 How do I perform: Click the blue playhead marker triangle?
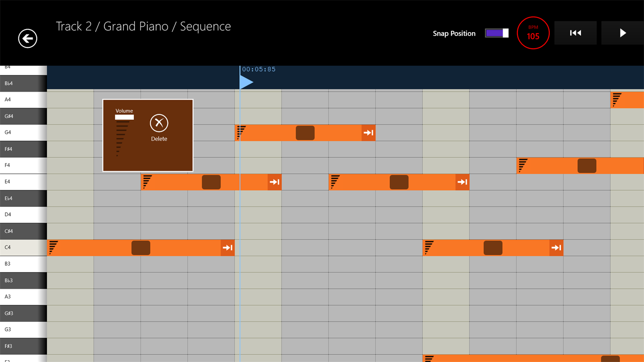[246, 82]
